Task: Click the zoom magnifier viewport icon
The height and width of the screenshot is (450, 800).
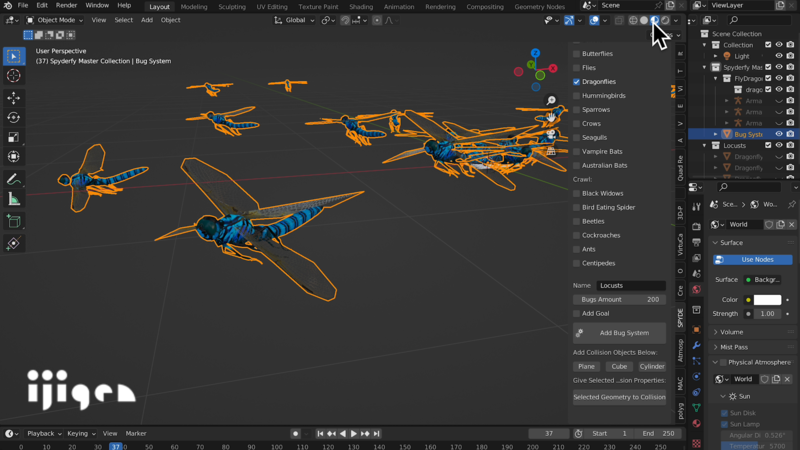Action: click(x=551, y=101)
